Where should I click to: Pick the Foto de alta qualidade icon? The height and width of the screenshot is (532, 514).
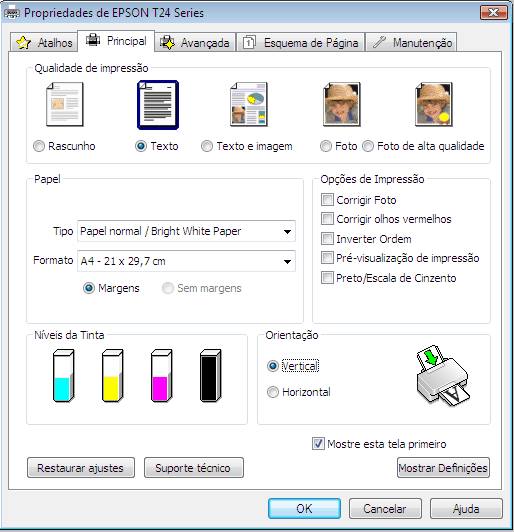click(x=434, y=104)
